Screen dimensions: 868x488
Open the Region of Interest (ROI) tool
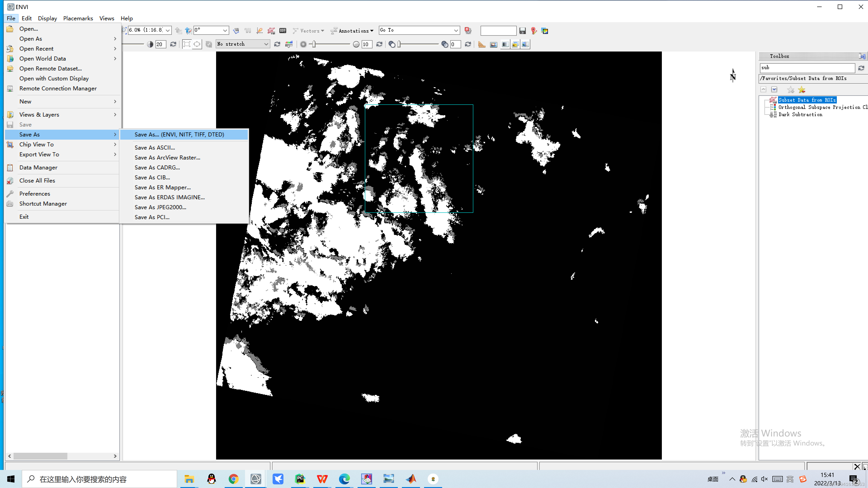tap(271, 31)
